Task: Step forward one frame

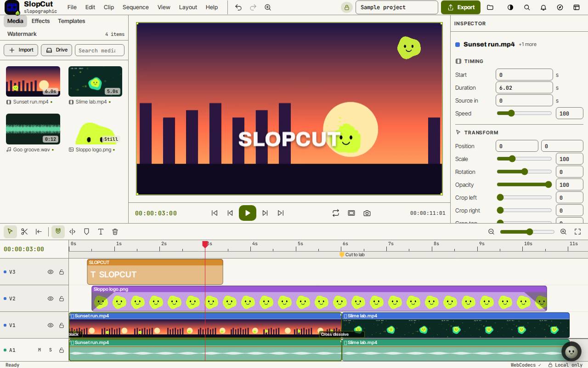Action: pyautogui.click(x=265, y=213)
